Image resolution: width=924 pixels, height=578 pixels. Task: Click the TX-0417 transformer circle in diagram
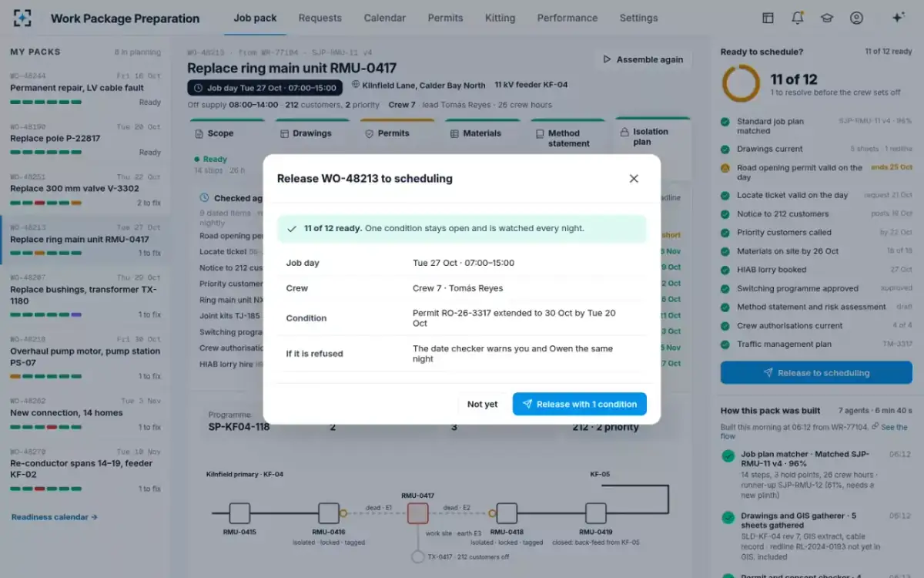[417, 556]
